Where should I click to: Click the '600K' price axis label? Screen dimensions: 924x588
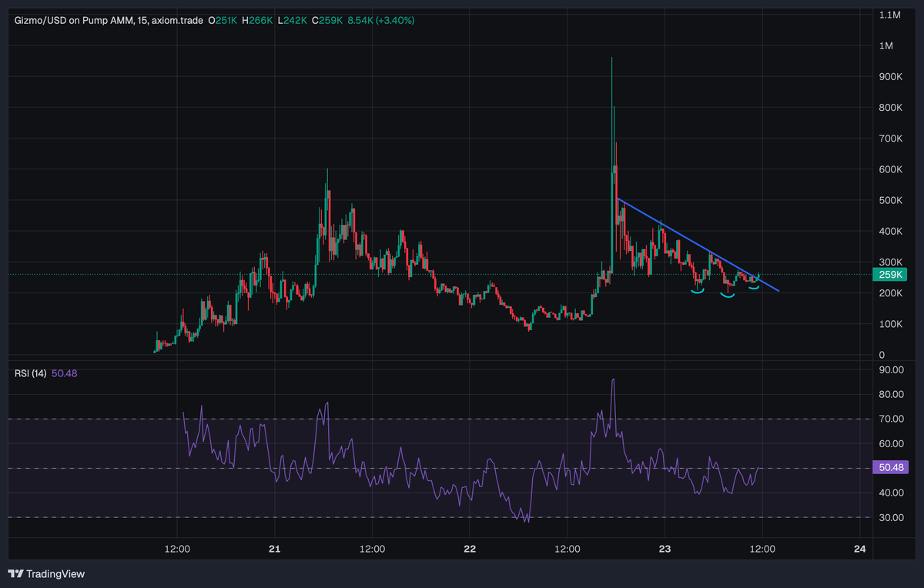click(x=890, y=169)
